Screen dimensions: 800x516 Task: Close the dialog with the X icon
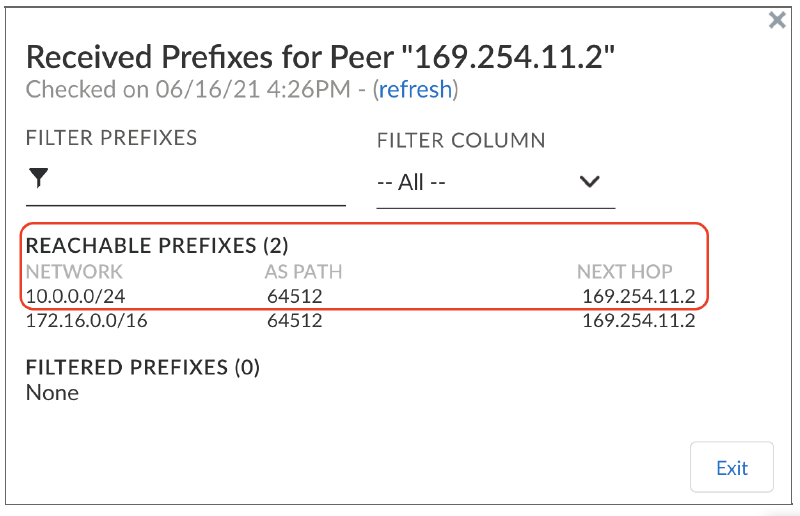(x=777, y=20)
